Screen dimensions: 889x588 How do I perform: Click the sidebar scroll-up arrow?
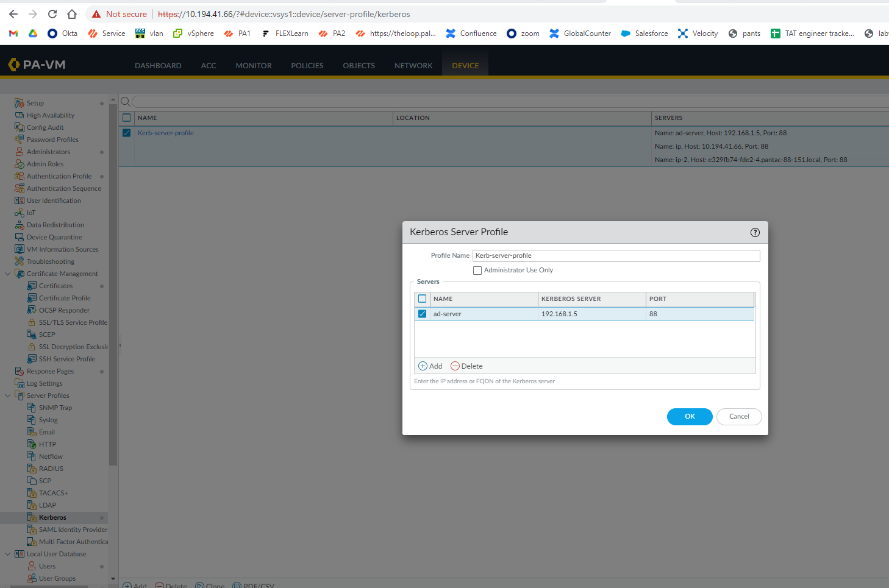(x=113, y=99)
